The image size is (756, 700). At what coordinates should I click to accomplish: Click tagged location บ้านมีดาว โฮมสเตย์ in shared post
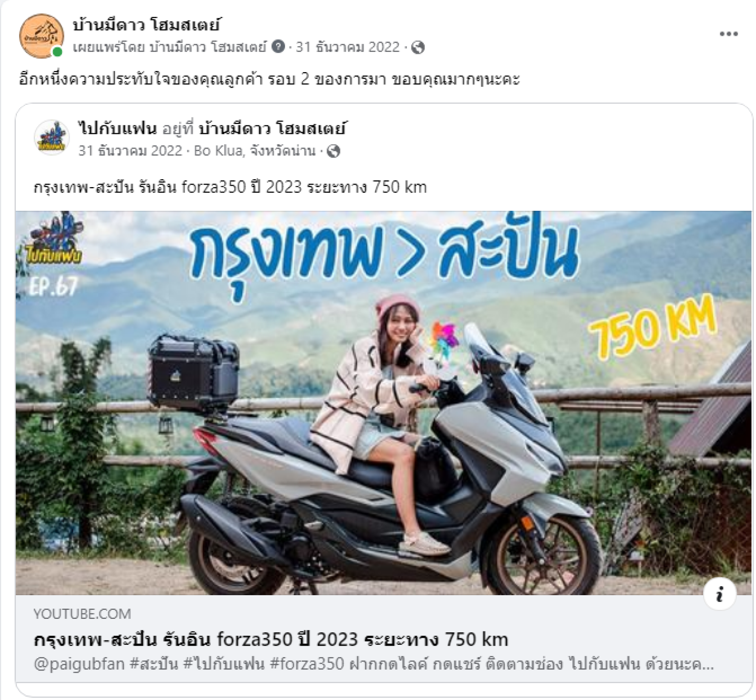coord(272,128)
